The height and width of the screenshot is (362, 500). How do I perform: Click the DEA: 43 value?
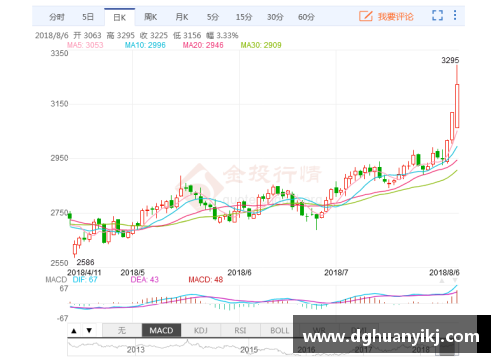point(145,279)
